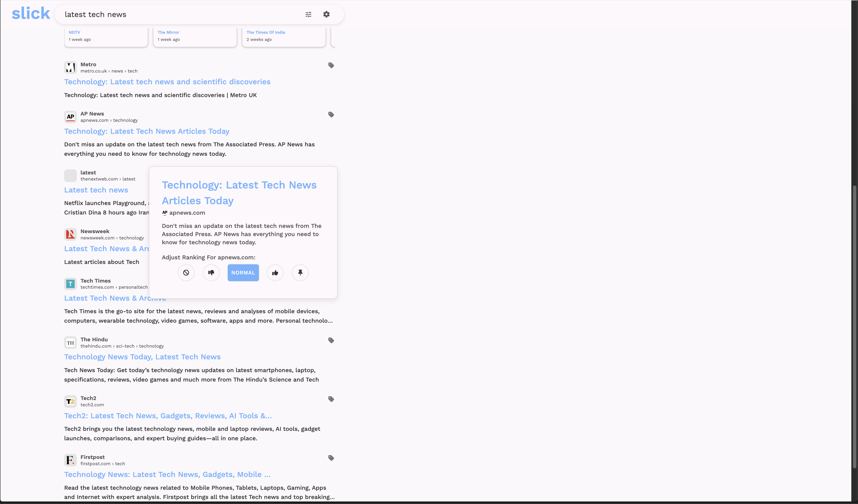
Task: Set apnews.com ranking to Normal
Action: 243,272
